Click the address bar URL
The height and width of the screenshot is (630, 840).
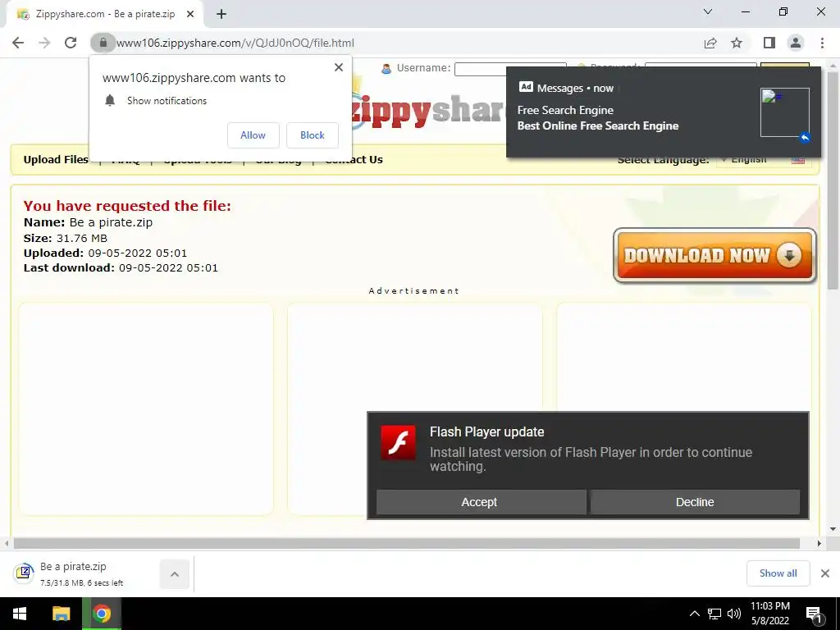tap(235, 43)
